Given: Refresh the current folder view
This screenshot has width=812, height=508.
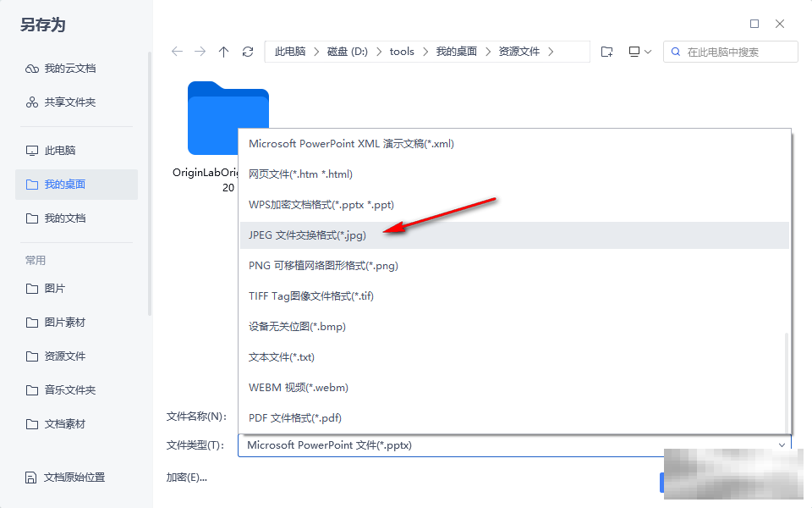Looking at the screenshot, I should coord(247,52).
